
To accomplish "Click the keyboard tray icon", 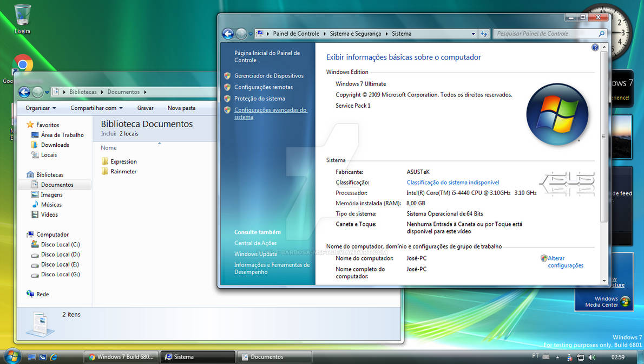I will click(546, 357).
